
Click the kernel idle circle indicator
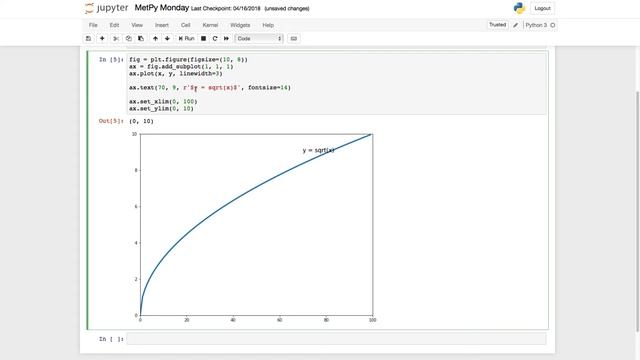[553, 25]
